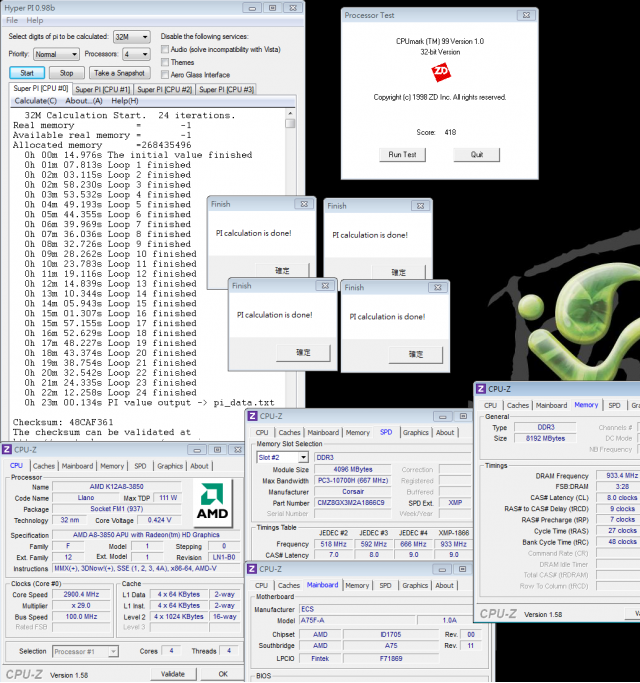Switch to Super PI [CPU #1] tab

point(103,89)
